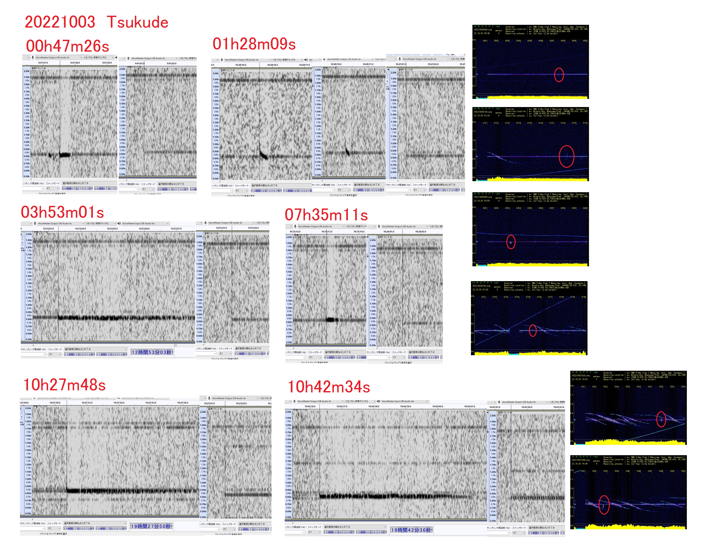Viewport: 728px width, 560px height.
Task: Click the 19:42:39.0 mark on the timeline ruler
Action: tap(405, 406)
